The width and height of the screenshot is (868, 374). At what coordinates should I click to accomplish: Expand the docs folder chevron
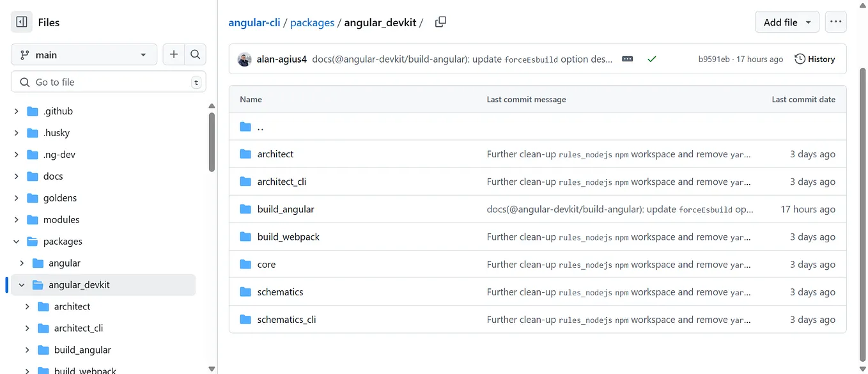coord(17,176)
